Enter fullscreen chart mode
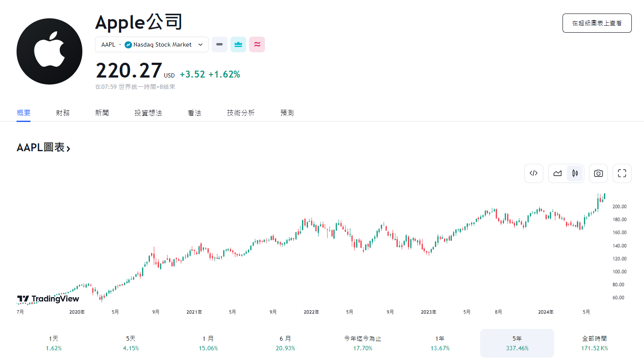 [622, 173]
